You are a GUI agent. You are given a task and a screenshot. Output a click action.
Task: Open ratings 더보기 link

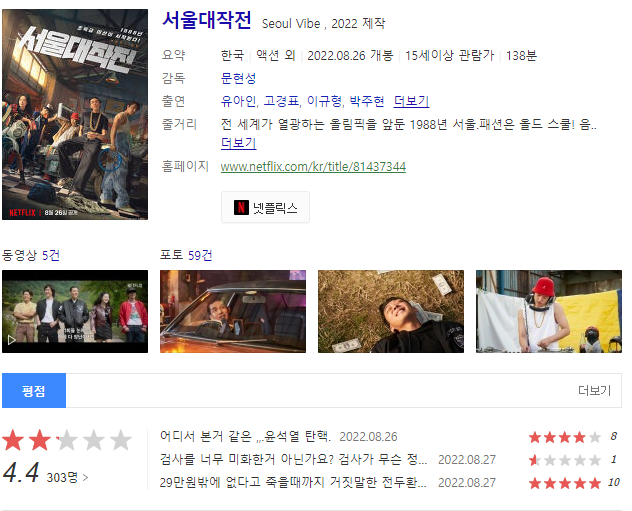tap(595, 390)
